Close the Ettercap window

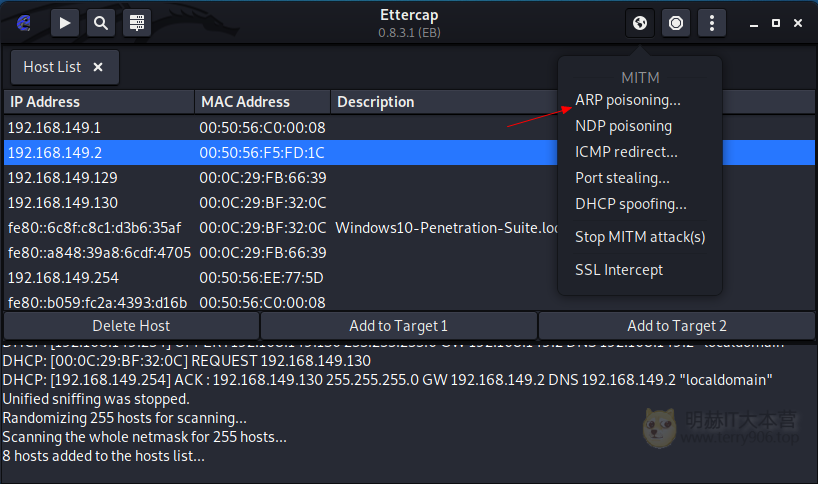(x=798, y=23)
